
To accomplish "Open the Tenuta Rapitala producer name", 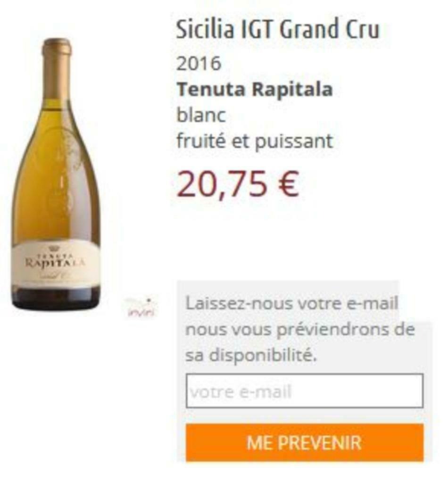I will tap(255, 90).
